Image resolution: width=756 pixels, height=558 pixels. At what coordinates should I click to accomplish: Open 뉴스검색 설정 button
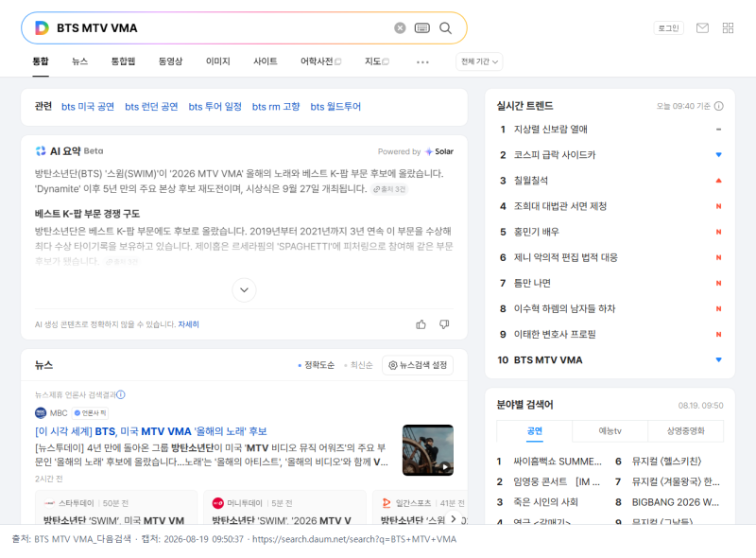[418, 365]
